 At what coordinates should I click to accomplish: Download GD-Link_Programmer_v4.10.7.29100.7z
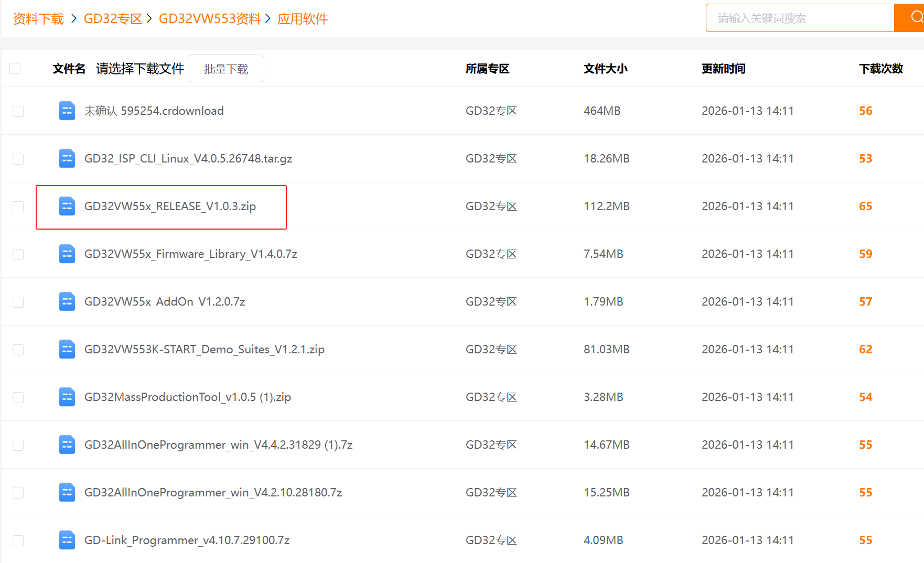pos(187,540)
